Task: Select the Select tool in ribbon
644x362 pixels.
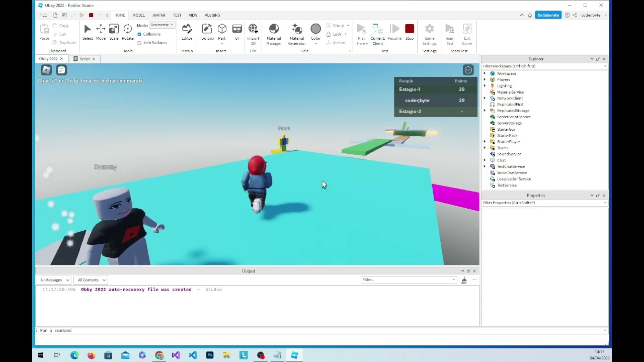Action: click(88, 32)
